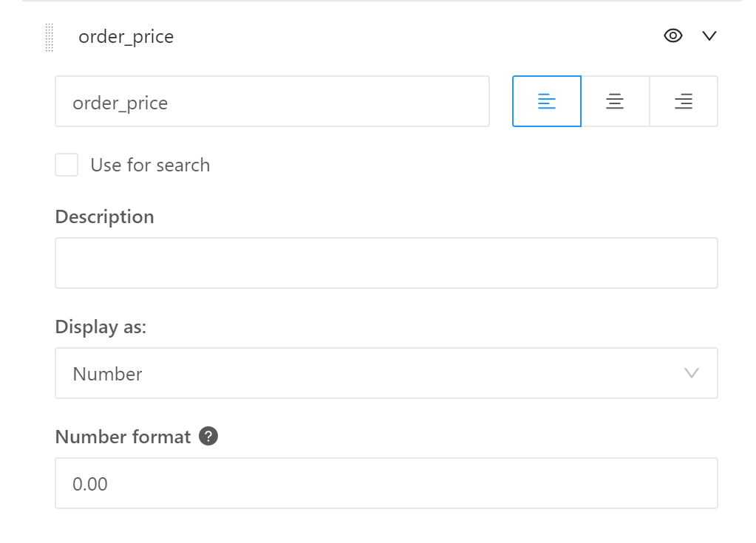Screen dimensions: 756x543
Task: Align order_price column text left
Action: click(x=547, y=101)
